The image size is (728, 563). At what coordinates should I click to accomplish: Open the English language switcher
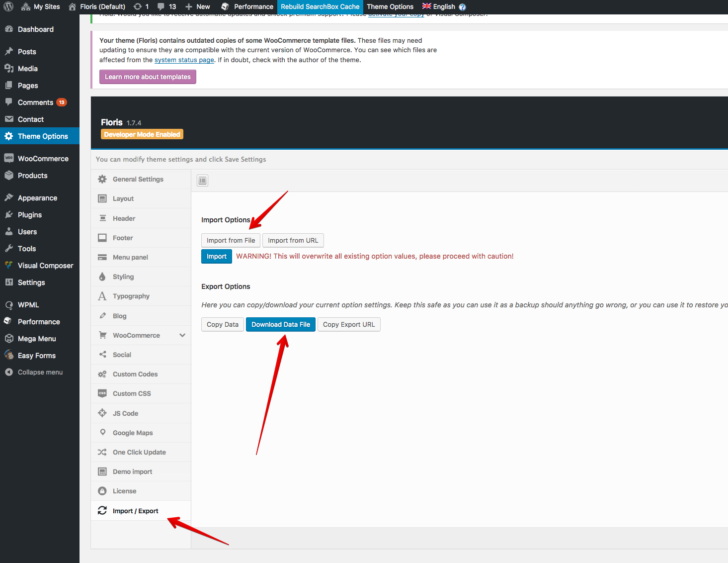[x=438, y=6]
